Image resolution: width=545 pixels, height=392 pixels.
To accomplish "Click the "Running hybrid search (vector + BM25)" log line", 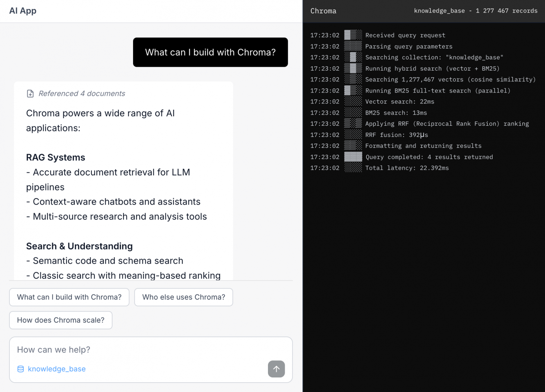I will point(433,68).
